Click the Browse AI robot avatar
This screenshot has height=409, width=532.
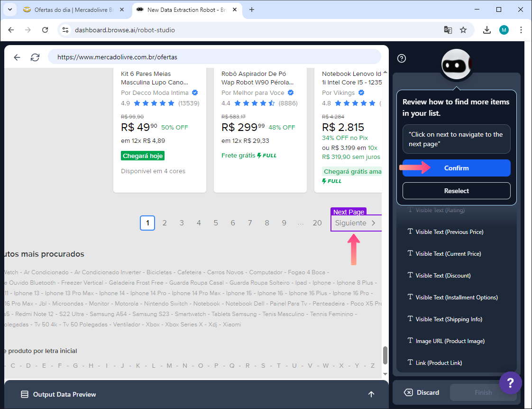coord(456,65)
